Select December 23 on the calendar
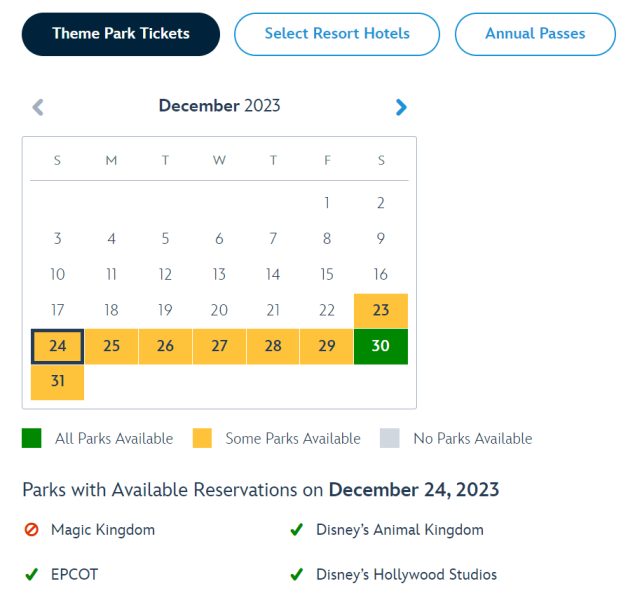The height and width of the screenshot is (600, 635). click(x=381, y=310)
